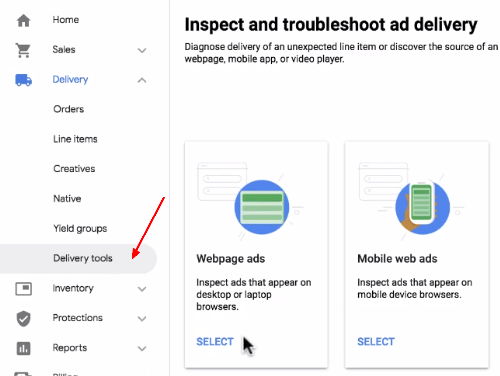This screenshot has width=500, height=376.
Task: Open Native under Delivery
Action: [67, 199]
